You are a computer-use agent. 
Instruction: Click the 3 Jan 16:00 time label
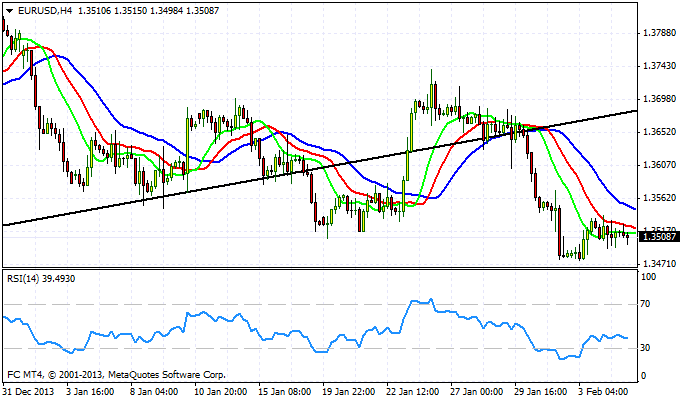(90, 391)
